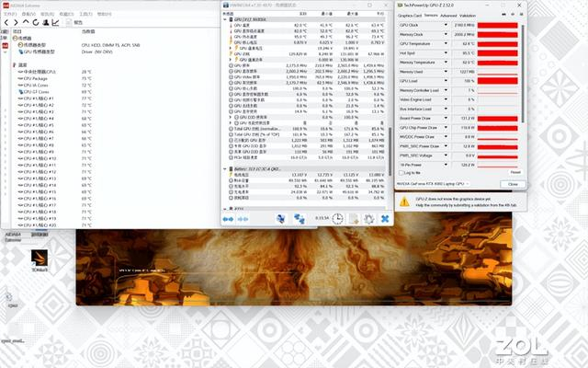Go back in AIDA64 toolbar
Viewport: 588px width, 368px height.
[x=6, y=22]
